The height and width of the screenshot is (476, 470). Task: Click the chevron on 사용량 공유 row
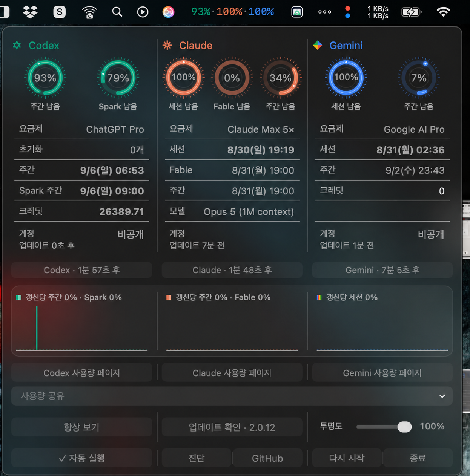click(x=442, y=396)
